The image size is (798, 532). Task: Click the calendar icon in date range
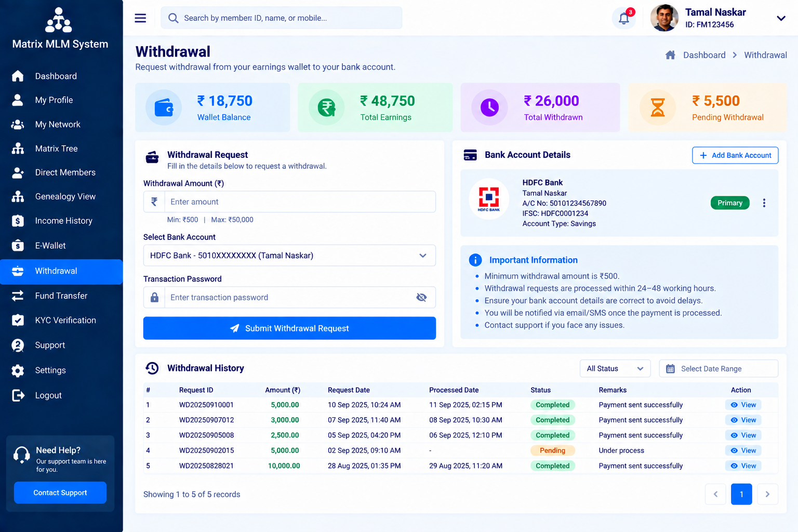point(670,369)
